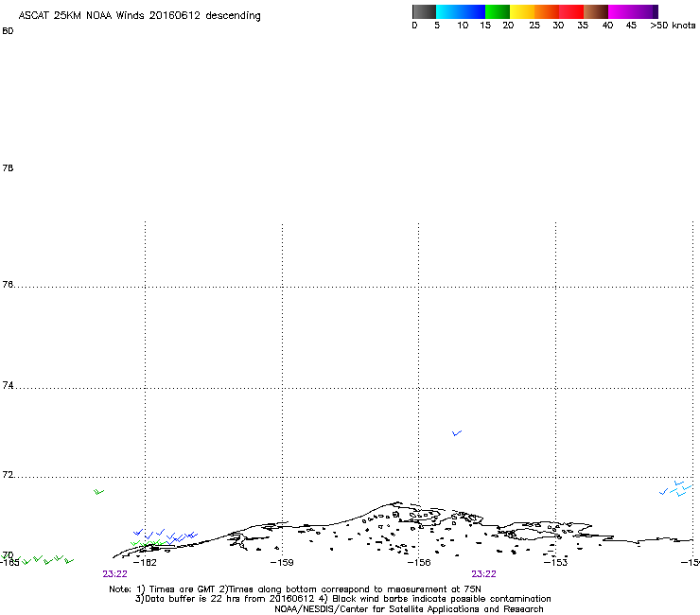Click the magenta 40–45 knots color segment
700x615 pixels.
tap(621, 11)
